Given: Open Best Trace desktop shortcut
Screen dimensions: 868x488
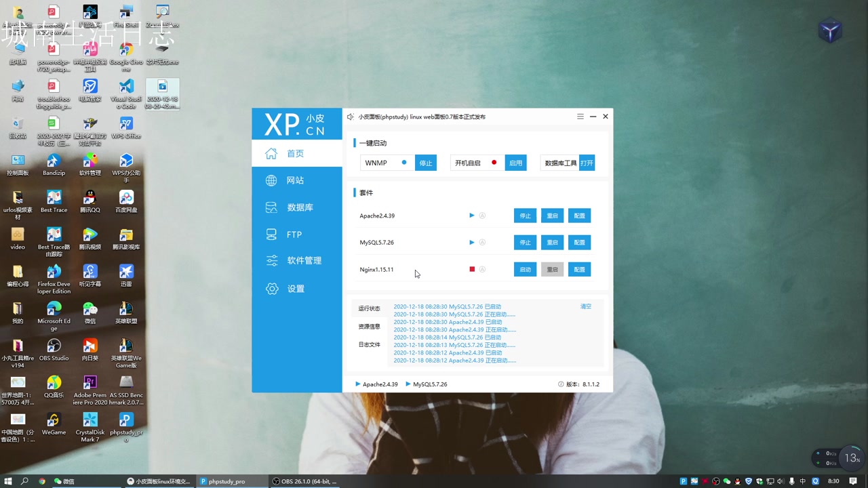Looking at the screenshot, I should click(x=54, y=201).
